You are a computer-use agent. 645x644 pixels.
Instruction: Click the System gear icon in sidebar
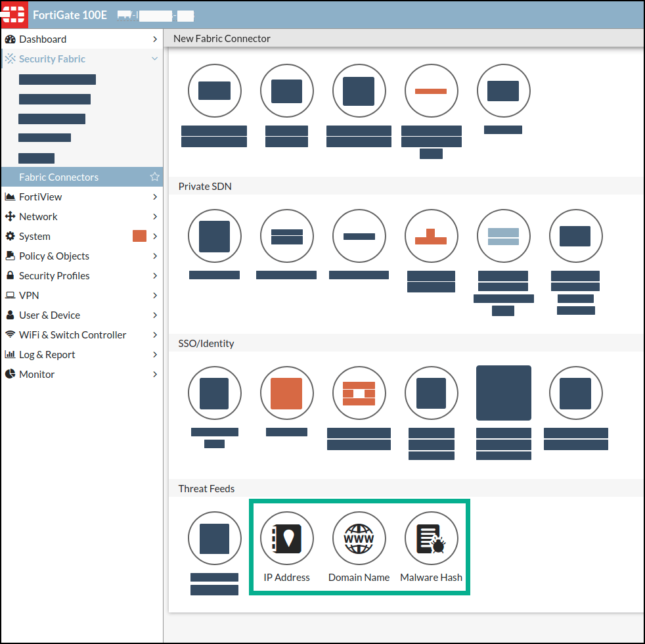[x=10, y=237]
